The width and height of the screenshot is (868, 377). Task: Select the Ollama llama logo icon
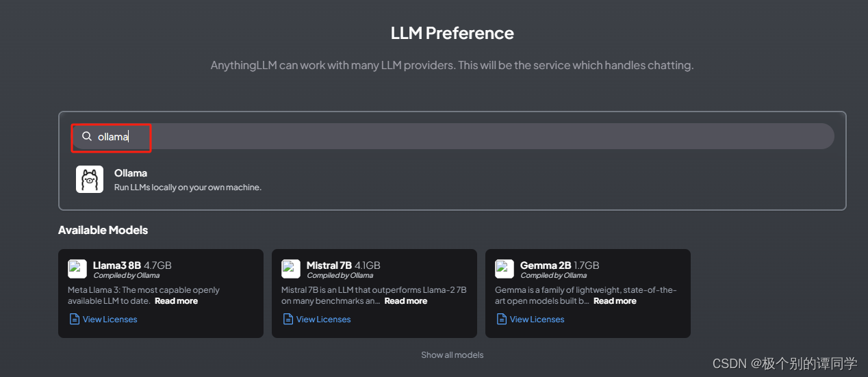[90, 179]
